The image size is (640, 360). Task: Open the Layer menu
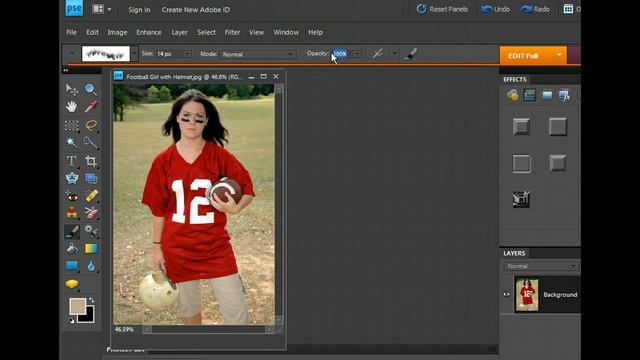[180, 32]
